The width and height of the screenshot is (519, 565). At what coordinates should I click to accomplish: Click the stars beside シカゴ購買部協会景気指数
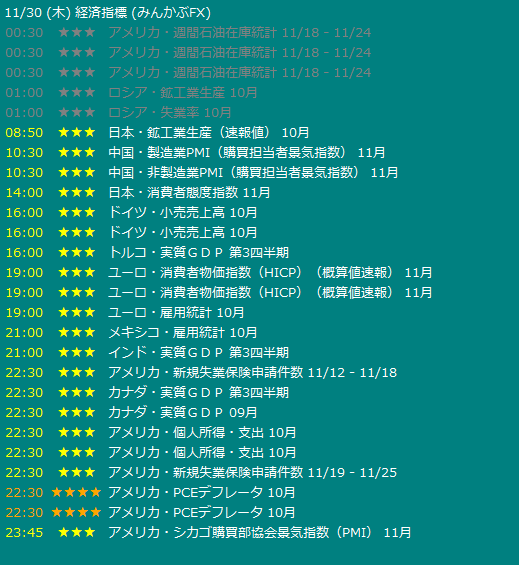click(x=77, y=532)
